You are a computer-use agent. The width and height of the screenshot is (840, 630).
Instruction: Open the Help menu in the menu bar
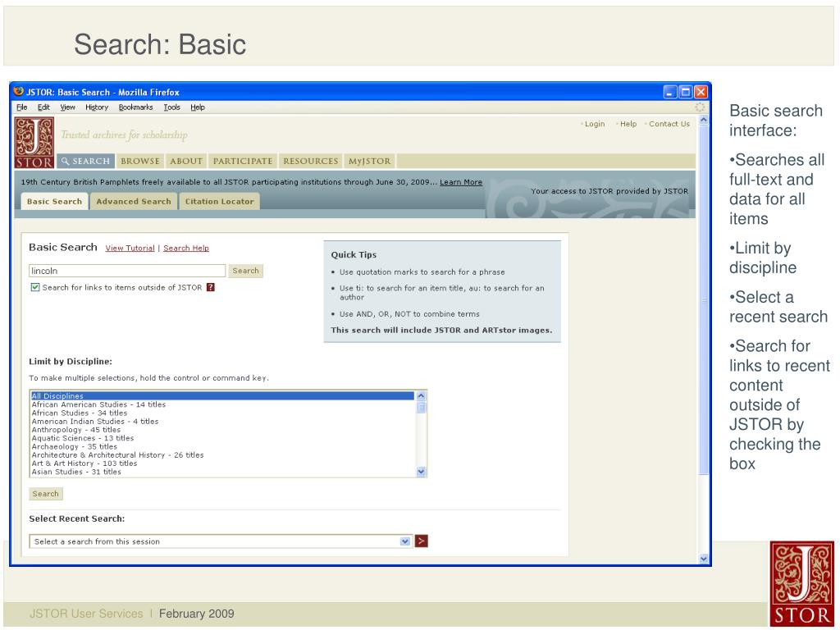click(198, 107)
